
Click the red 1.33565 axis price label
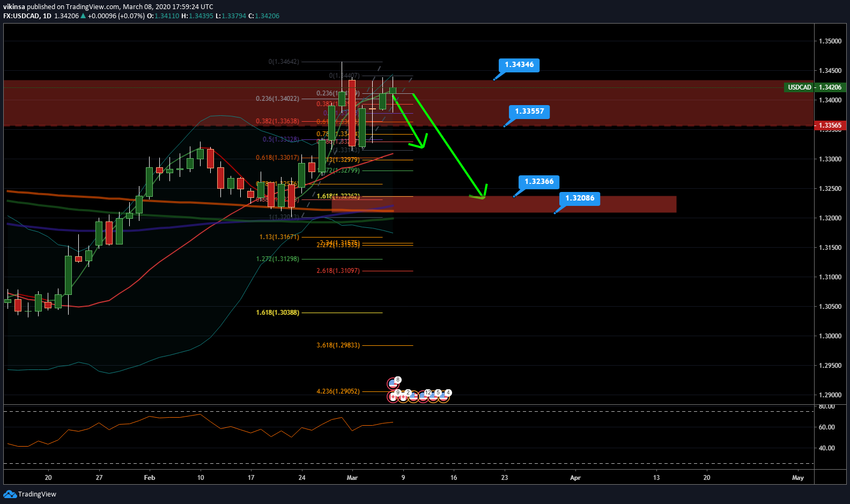coord(830,125)
